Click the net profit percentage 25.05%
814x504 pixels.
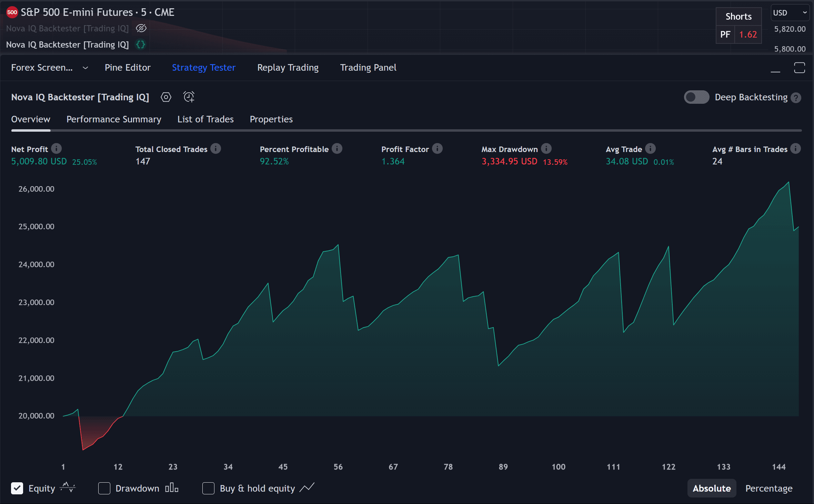click(84, 162)
